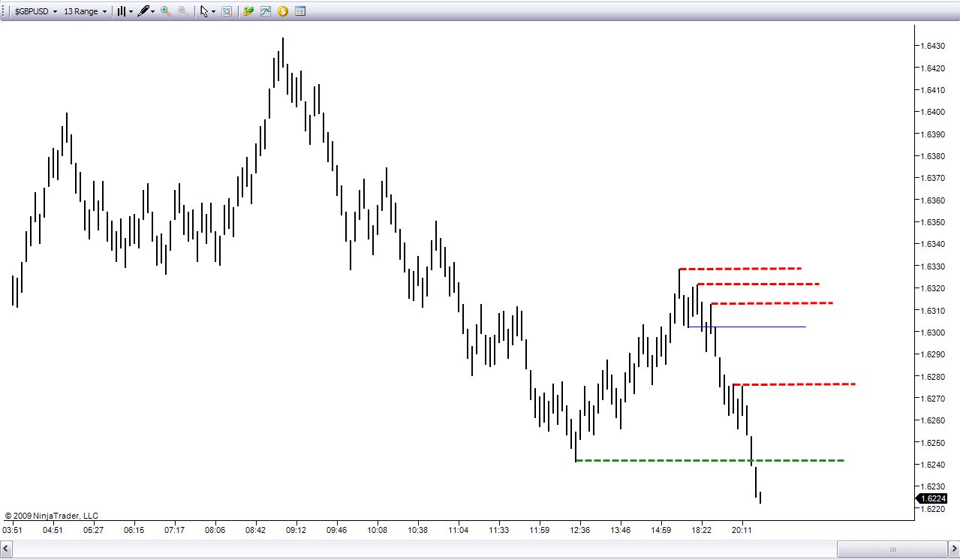Click the 03:51 time axis label
Image resolution: width=960 pixels, height=560 pixels.
point(12,530)
